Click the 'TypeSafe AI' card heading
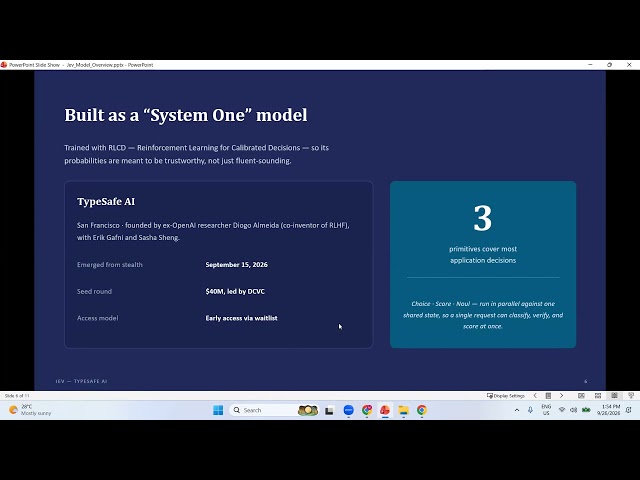Screen dimensions: 640x480 click(x=106, y=202)
